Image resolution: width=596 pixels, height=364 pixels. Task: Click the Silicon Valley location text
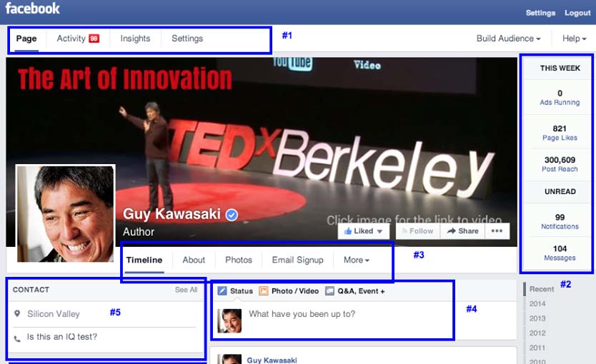[54, 314]
